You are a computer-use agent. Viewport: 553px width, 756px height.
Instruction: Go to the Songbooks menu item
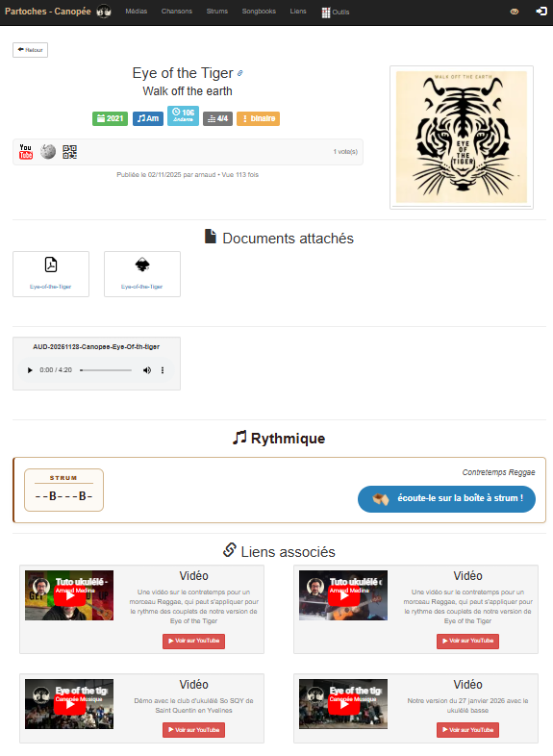(x=259, y=12)
